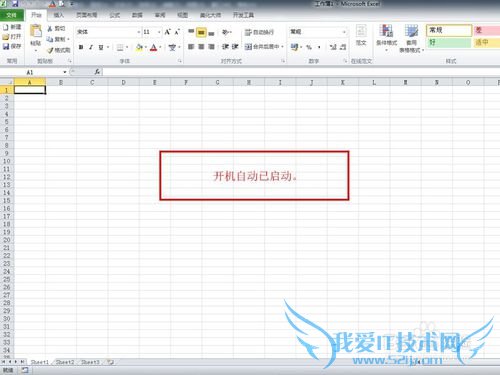This screenshot has height=375, width=500.
Task: Decrease font size with the small A
Action: pyautogui.click(x=177, y=32)
